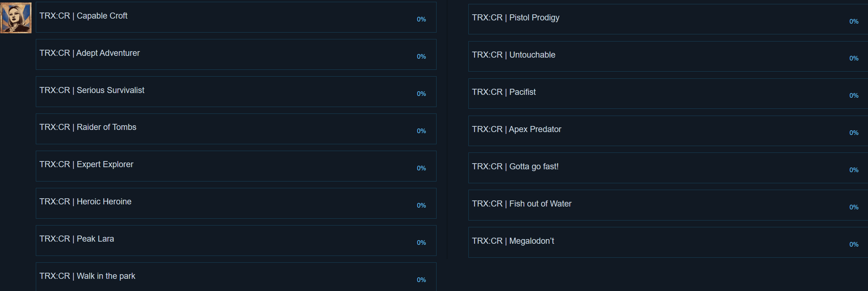Open the Megalodon't achievement entry
Viewport: 868px width, 291px height.
[513, 241]
